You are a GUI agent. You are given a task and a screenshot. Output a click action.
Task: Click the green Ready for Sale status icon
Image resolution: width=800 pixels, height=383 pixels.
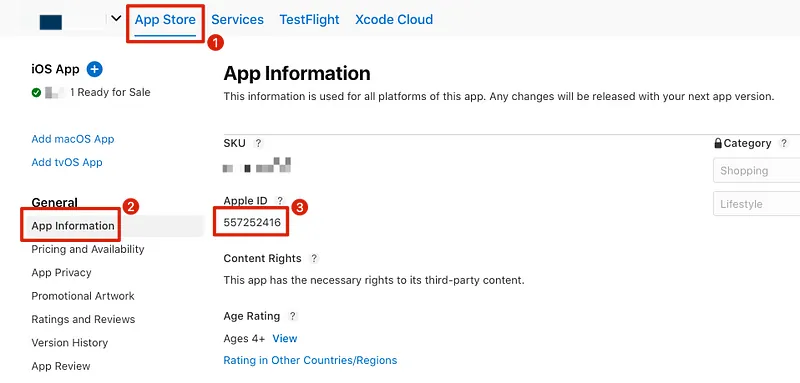[36, 93]
